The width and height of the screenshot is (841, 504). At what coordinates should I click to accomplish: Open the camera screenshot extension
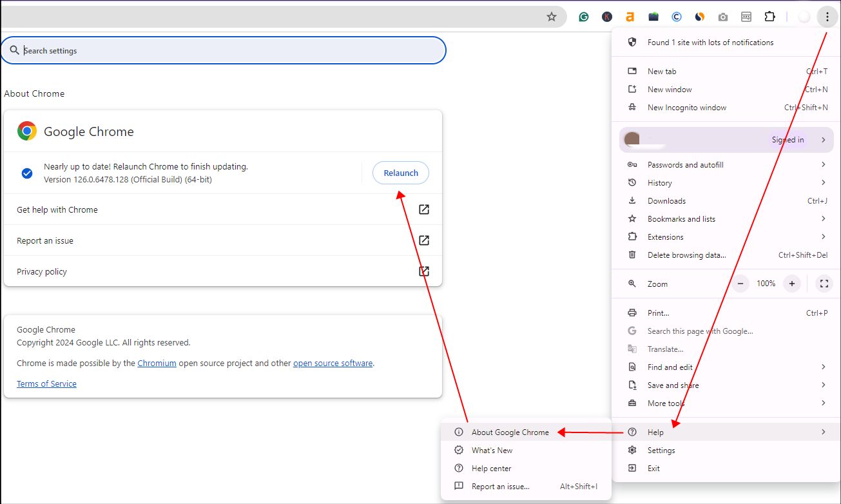pos(723,17)
